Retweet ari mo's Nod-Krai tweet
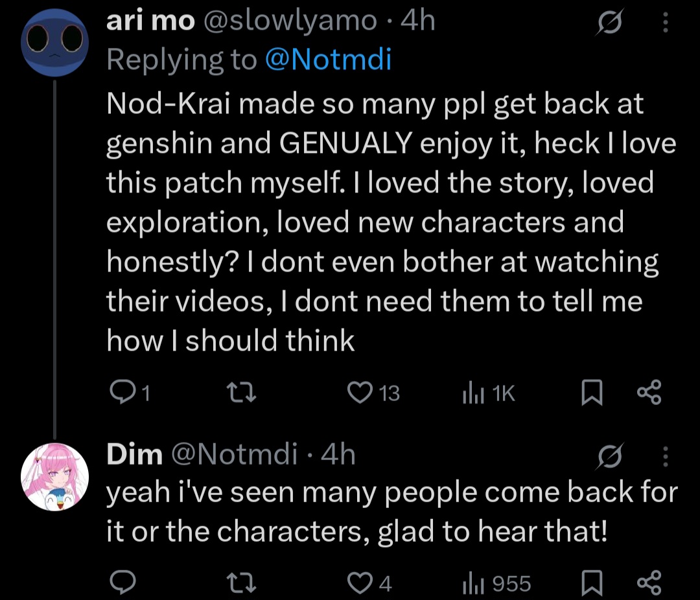The height and width of the screenshot is (600, 700). 241,393
